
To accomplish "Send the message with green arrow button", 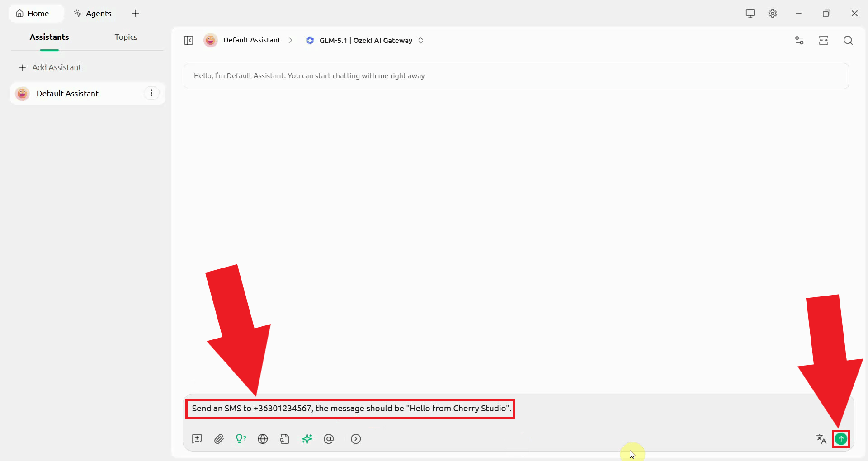I will tap(841, 439).
